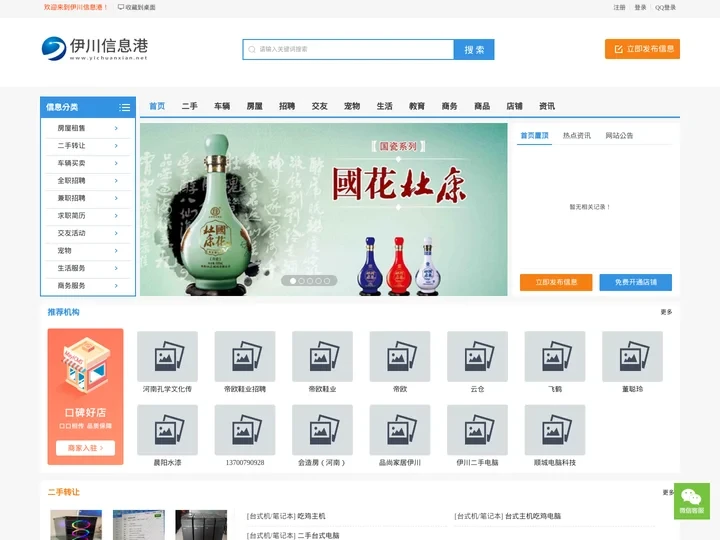Screen dimensions: 720x540
Task: Open the 教育 navigation item
Action: [417, 106]
